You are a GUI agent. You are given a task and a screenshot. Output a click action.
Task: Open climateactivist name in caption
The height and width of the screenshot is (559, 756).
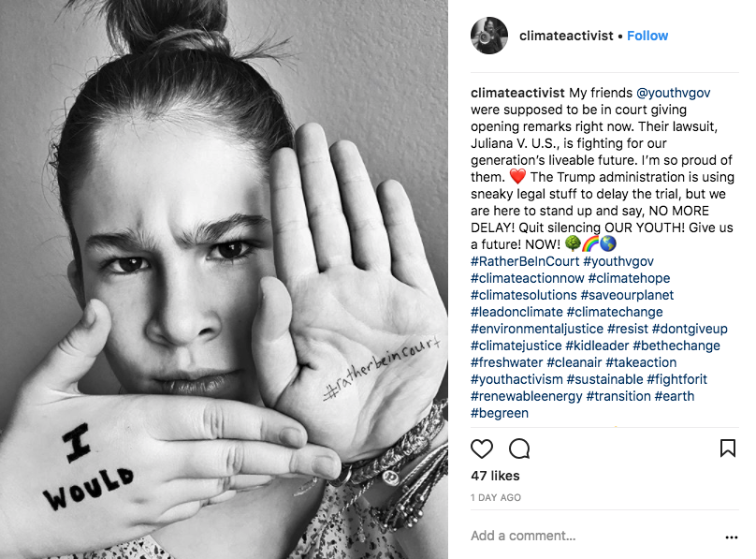tap(517, 93)
